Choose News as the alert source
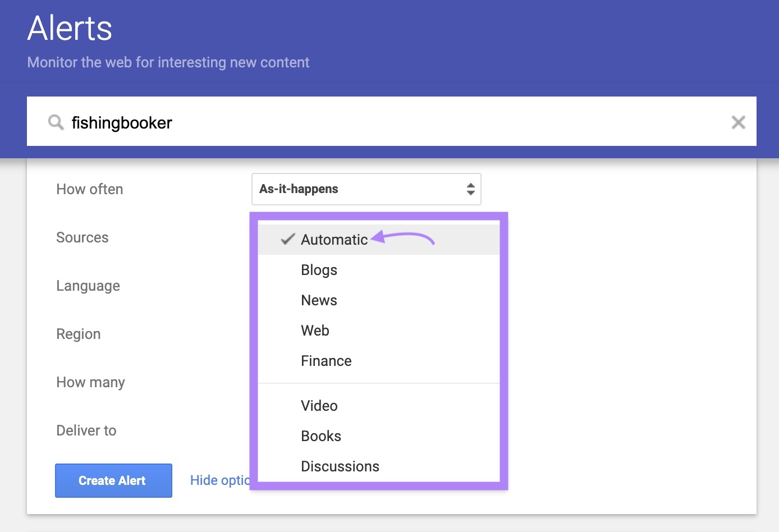779x532 pixels. pyautogui.click(x=318, y=300)
